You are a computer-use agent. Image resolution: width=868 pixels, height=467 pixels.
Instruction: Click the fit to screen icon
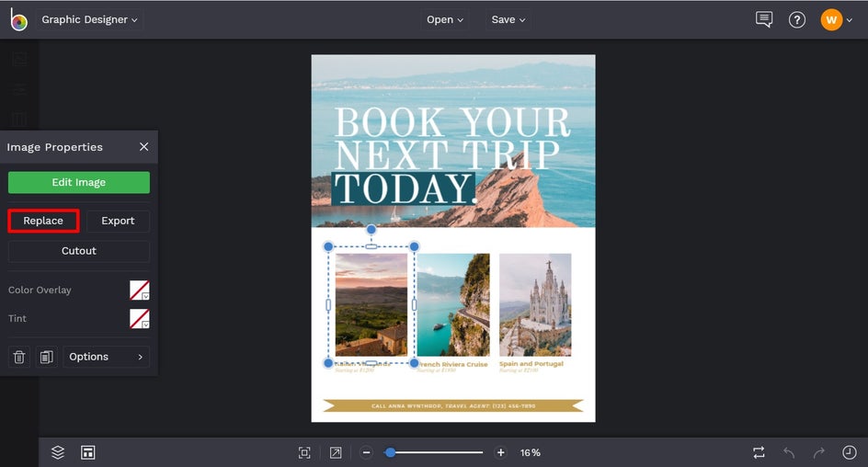304,452
